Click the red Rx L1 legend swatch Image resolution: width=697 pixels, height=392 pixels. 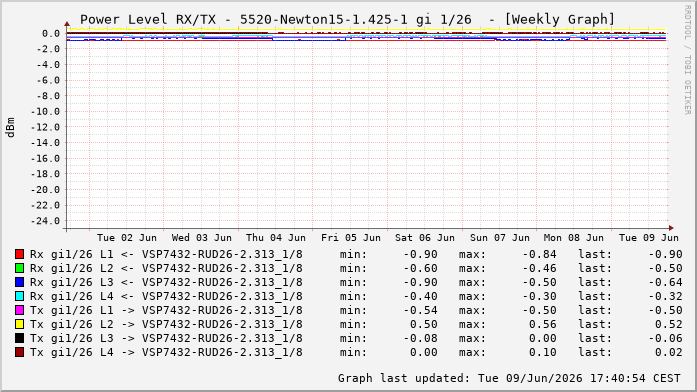(19, 254)
